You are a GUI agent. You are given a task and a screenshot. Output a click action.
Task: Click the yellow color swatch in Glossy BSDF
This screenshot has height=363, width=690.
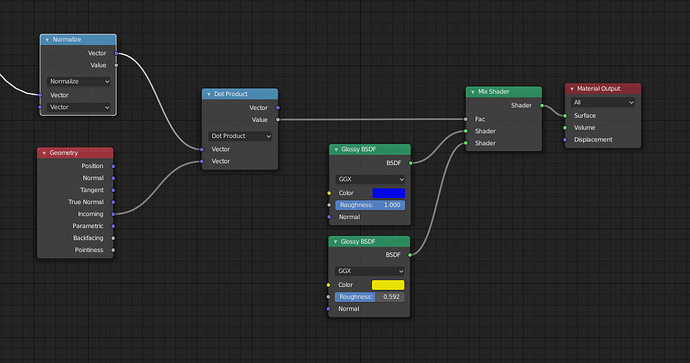point(388,285)
